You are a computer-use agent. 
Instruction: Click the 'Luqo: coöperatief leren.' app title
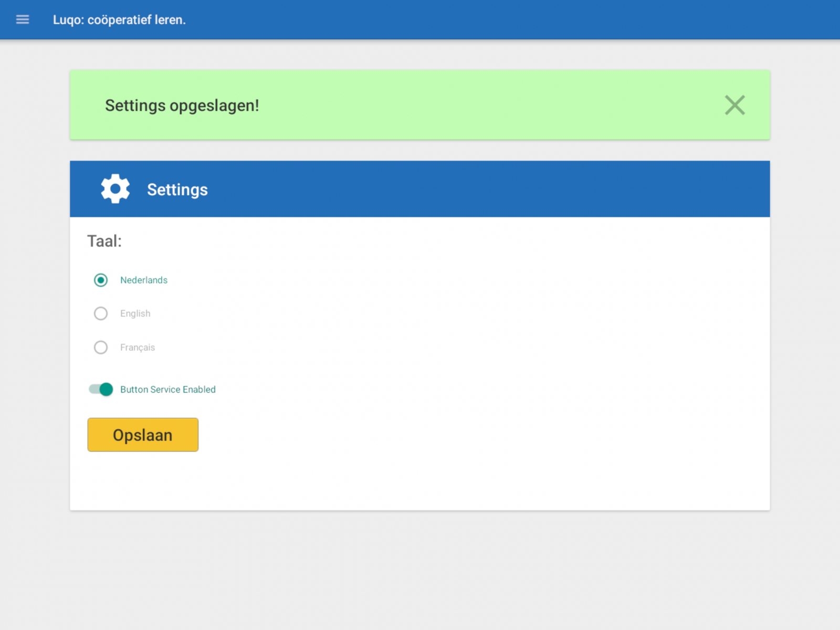119,20
